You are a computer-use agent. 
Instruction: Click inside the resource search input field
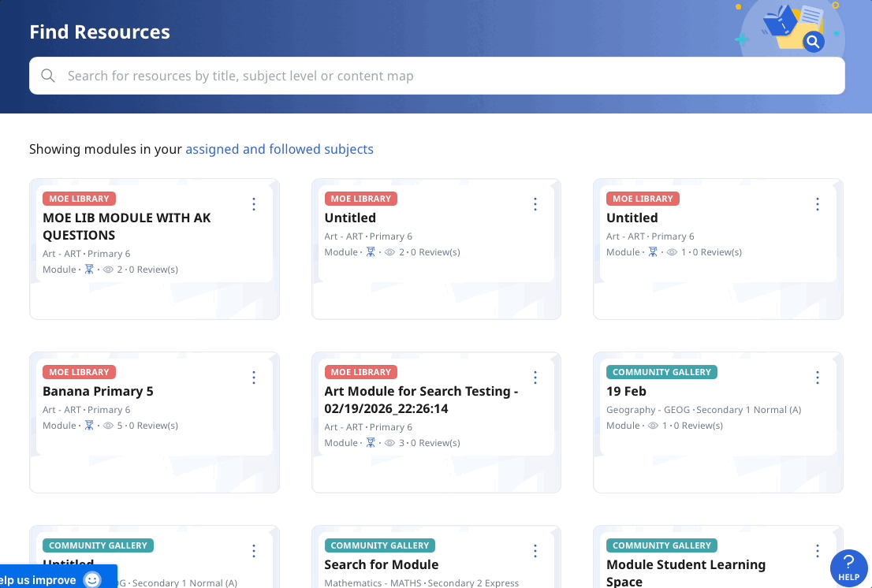click(x=315, y=76)
